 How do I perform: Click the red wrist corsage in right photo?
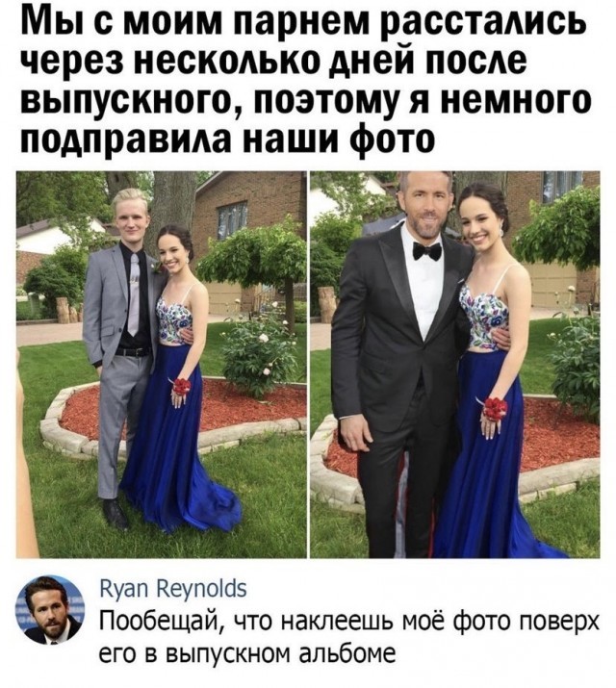tap(496, 408)
